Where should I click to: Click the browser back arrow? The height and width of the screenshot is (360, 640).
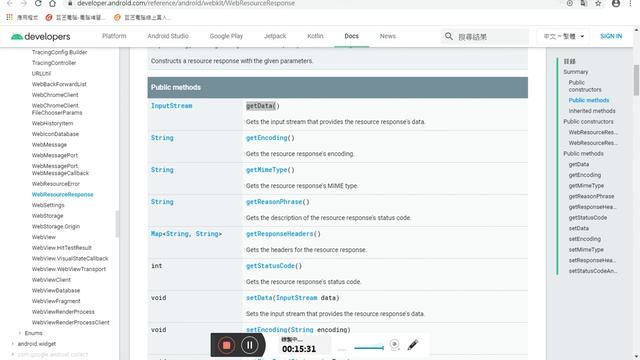[x=10, y=3]
